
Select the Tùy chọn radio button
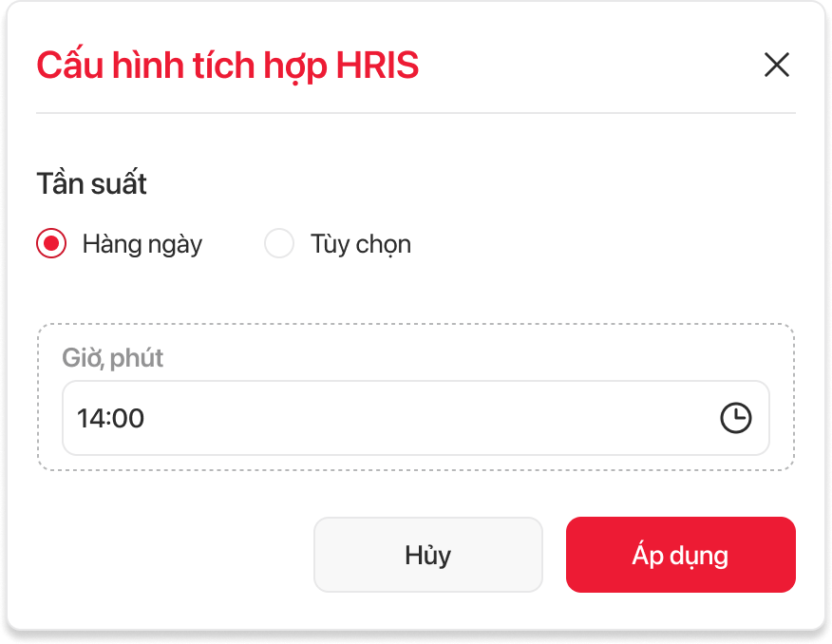point(279,243)
